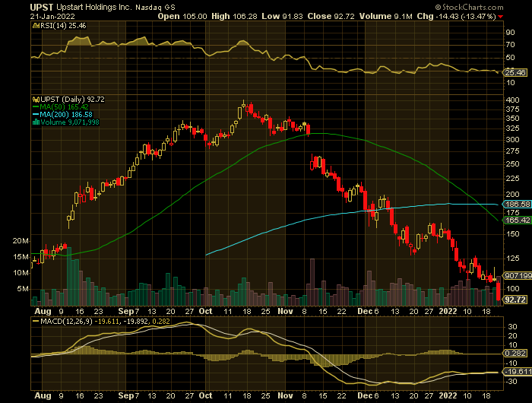The width and height of the screenshot is (532, 403).
Task: Click the Volume 9,071,998 legend entry
Action: [x=70, y=122]
